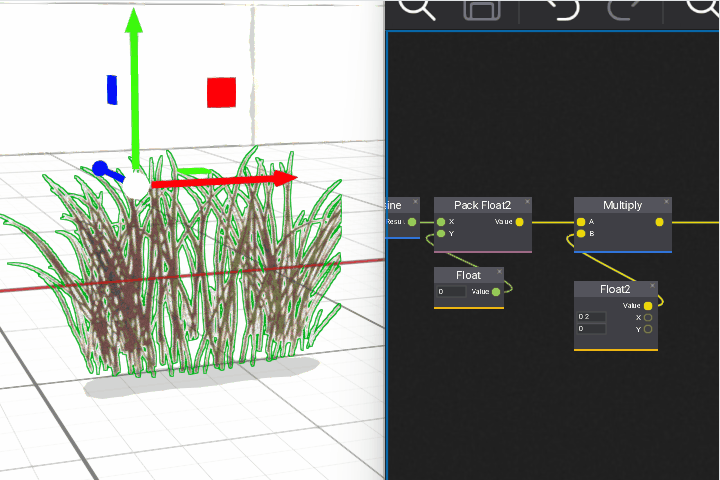
Task: Click the blue Z-axis gizmo handle
Action: [x=100, y=168]
